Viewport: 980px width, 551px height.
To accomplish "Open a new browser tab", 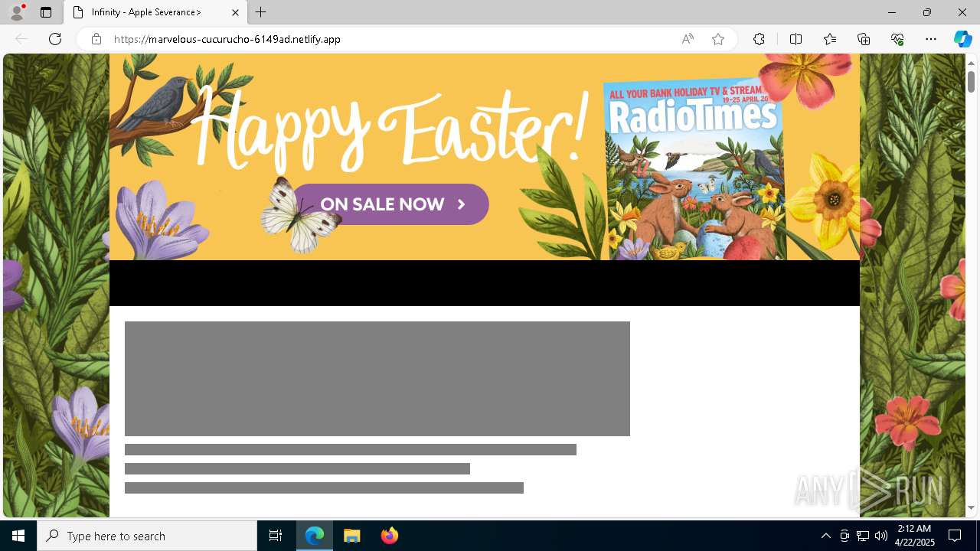I will click(261, 12).
